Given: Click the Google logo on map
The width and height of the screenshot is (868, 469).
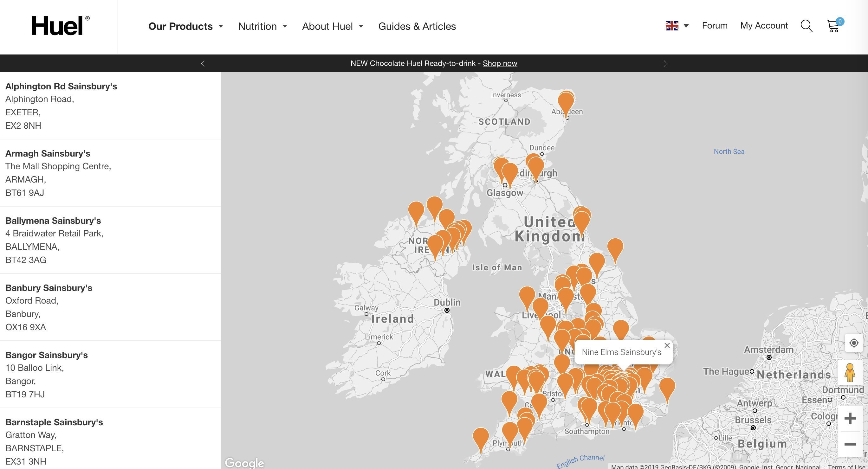Looking at the screenshot, I should [245, 463].
